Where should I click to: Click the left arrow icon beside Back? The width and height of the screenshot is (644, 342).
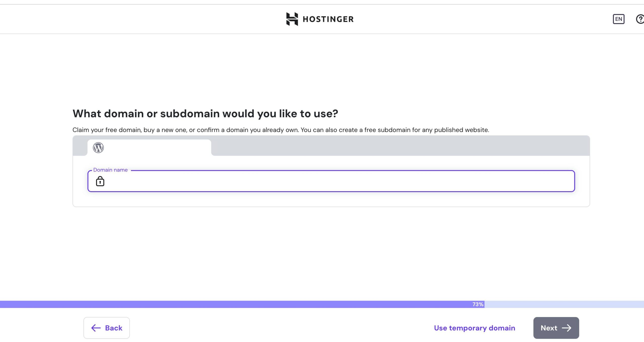(96, 328)
